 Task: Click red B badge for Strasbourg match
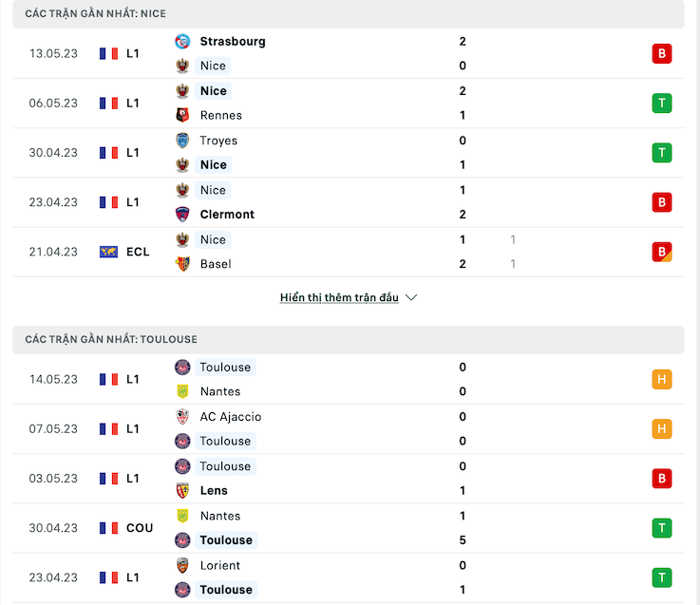click(x=662, y=53)
